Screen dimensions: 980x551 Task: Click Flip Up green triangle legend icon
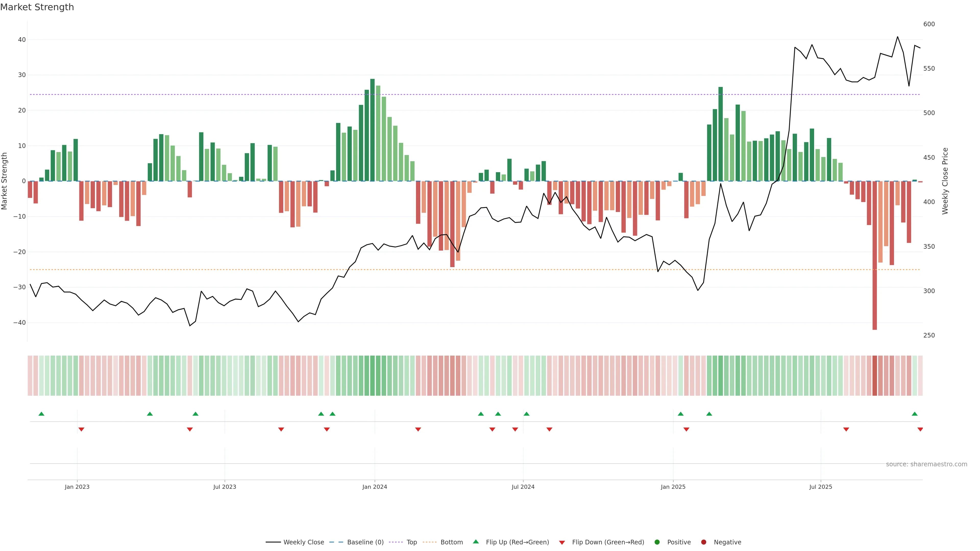tap(475, 542)
